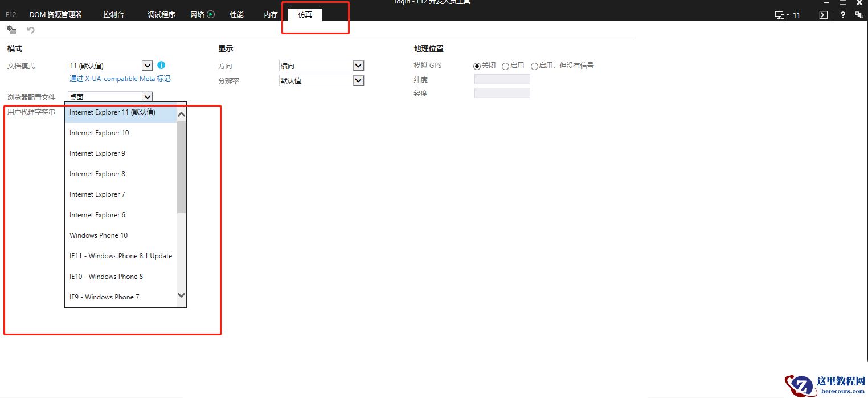Switch to the DOM 资源管理器 tab
Screen dimensions: 868x398
tap(56, 14)
